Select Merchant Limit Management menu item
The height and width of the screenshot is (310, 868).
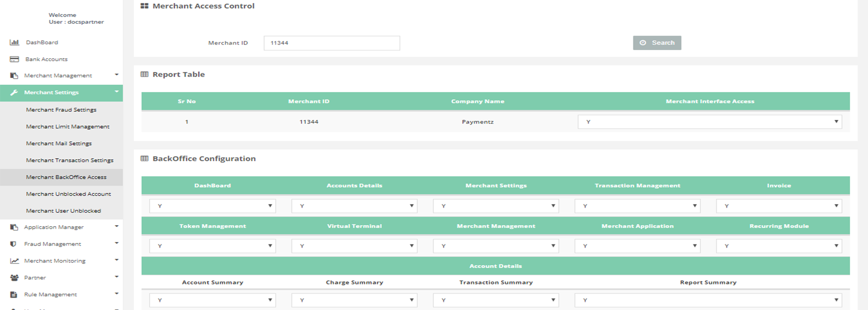pos(67,127)
